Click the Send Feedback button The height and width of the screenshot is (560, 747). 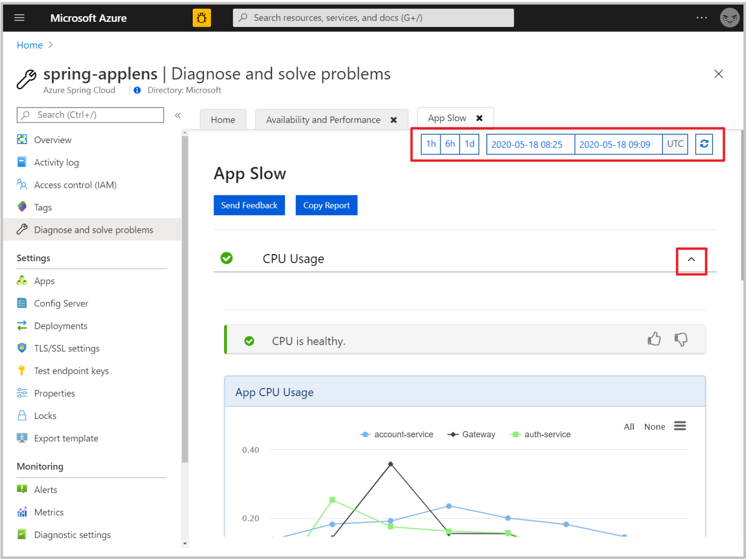click(249, 205)
